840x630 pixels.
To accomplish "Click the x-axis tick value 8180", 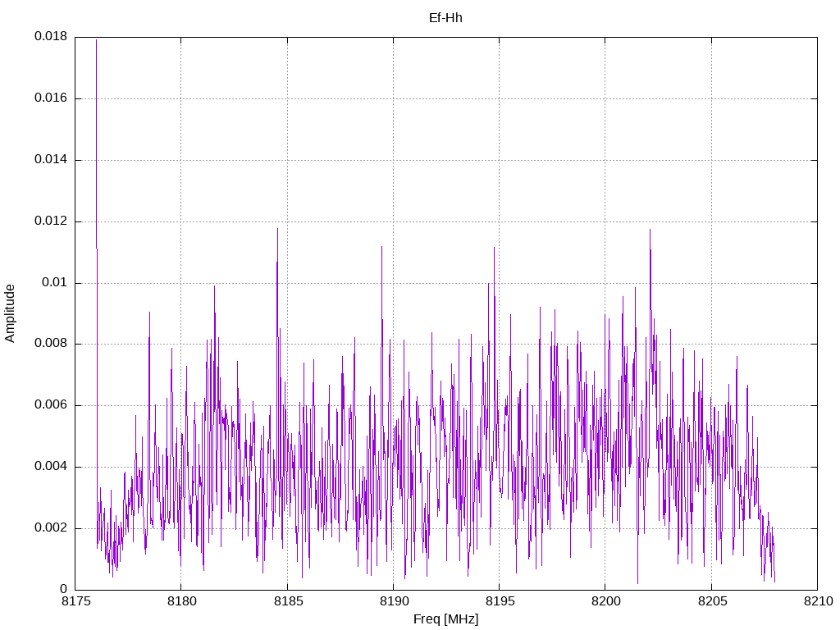I will pyautogui.click(x=182, y=601).
